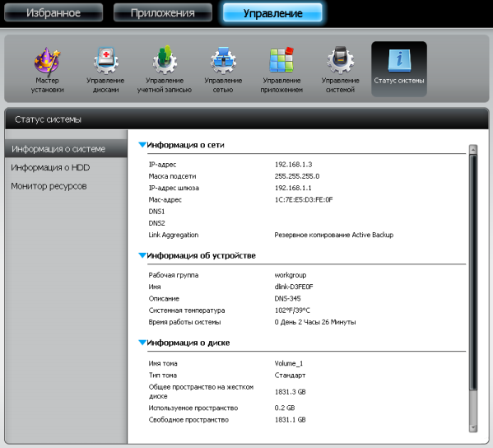The width and height of the screenshot is (493, 448).
Task: Open Управление приложением icon
Action: pyautogui.click(x=281, y=69)
